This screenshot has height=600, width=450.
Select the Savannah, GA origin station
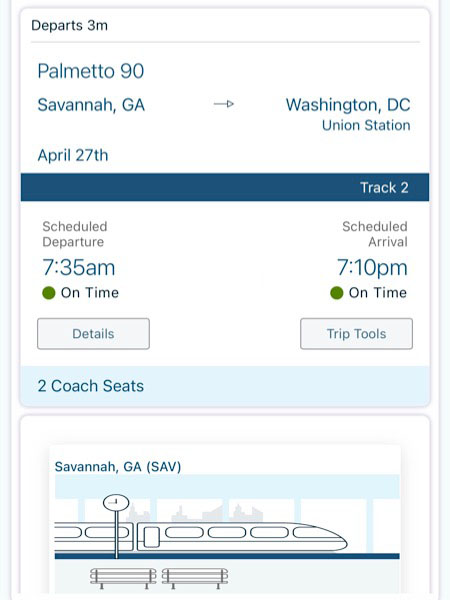91,105
